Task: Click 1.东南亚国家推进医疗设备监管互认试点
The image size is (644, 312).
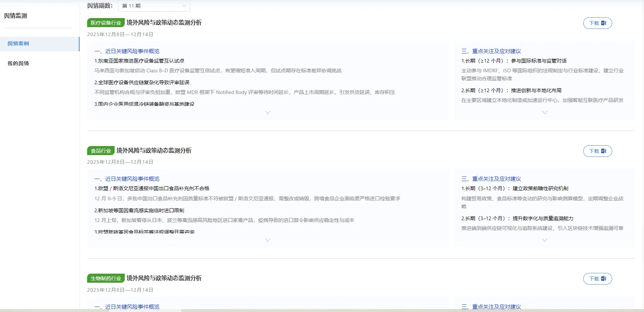Action: point(139,61)
